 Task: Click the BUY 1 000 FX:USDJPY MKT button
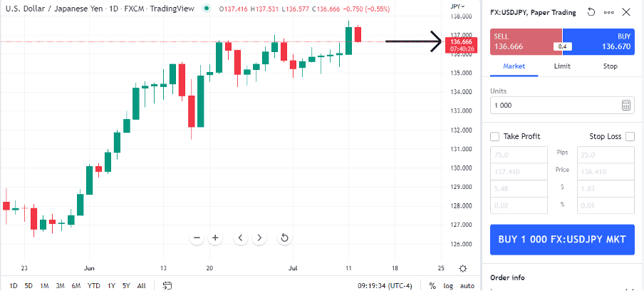pos(562,240)
